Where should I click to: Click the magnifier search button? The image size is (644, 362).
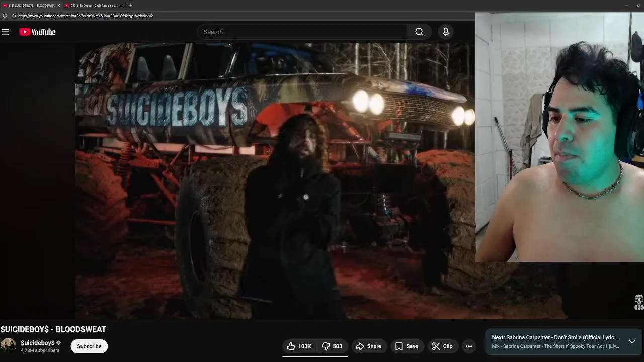(x=419, y=32)
